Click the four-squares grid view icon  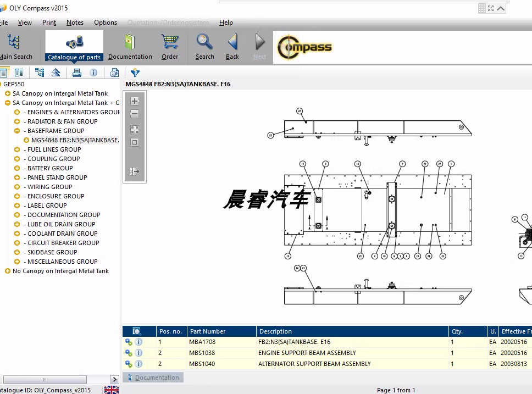[135, 130]
